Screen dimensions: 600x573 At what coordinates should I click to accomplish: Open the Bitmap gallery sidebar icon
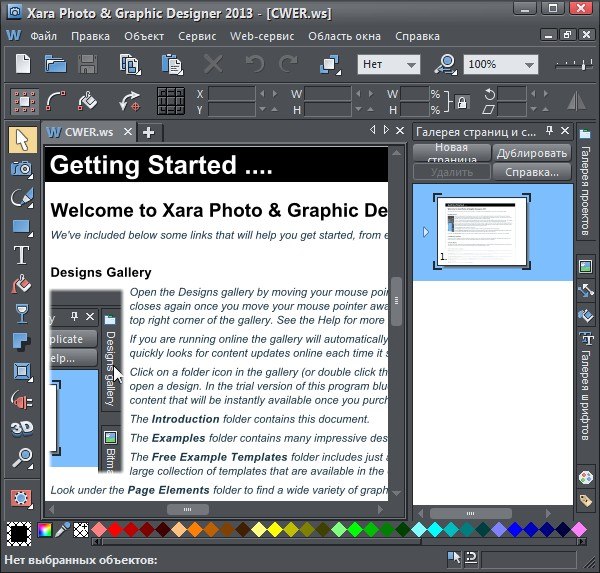[x=587, y=266]
